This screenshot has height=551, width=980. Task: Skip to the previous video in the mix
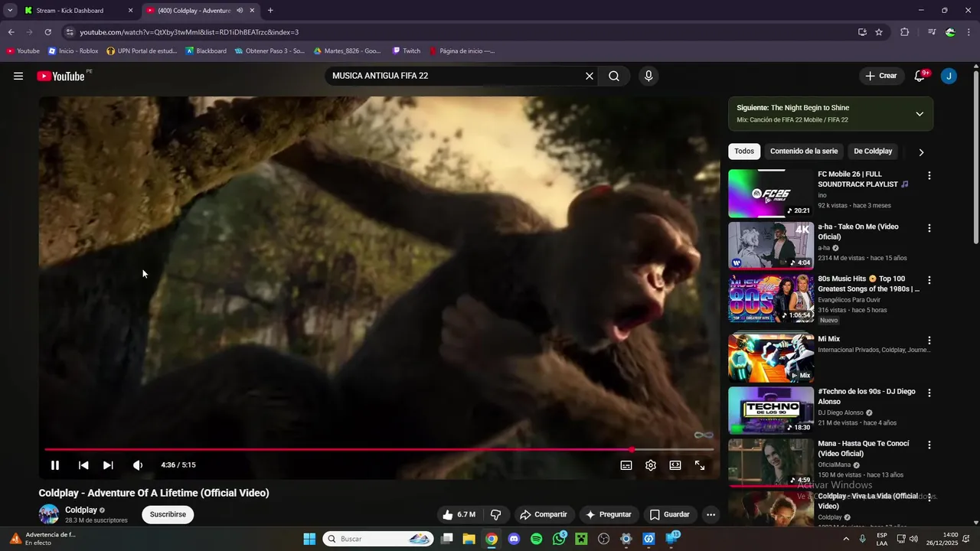pyautogui.click(x=83, y=465)
